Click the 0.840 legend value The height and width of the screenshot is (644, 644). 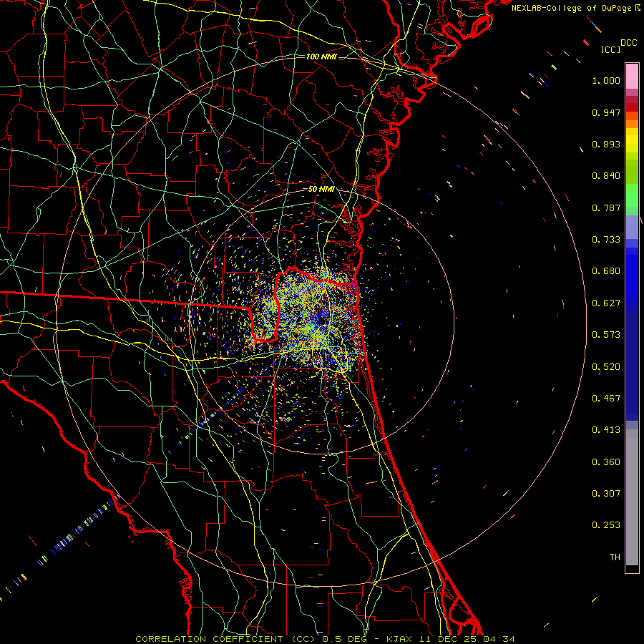[606, 176]
